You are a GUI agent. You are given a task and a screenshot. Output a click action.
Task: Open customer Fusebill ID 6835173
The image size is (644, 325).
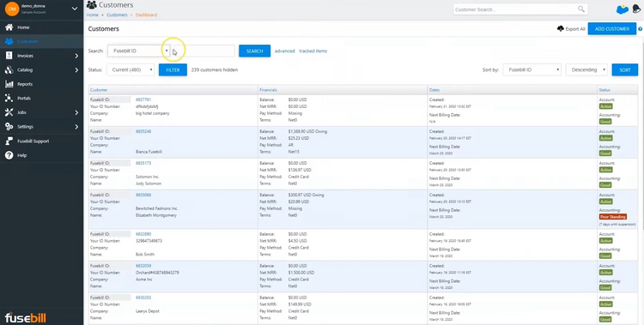tap(143, 163)
